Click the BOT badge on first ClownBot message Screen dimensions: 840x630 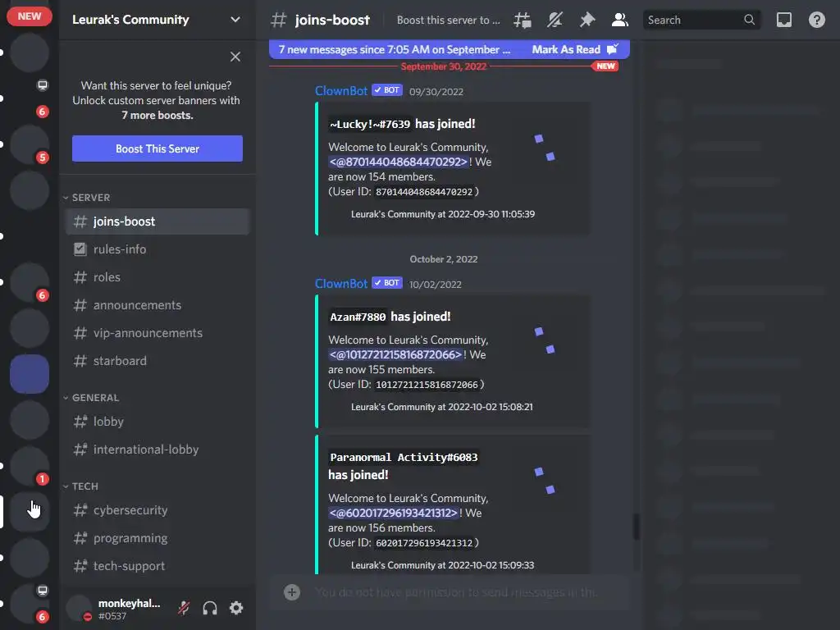pyautogui.click(x=387, y=90)
